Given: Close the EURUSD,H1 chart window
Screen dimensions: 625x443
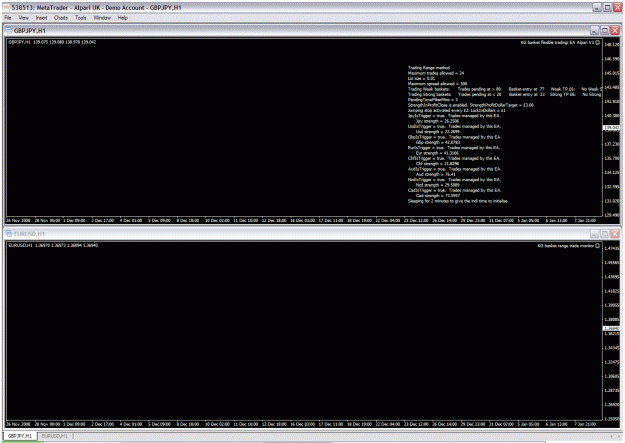Looking at the screenshot, I should point(615,234).
